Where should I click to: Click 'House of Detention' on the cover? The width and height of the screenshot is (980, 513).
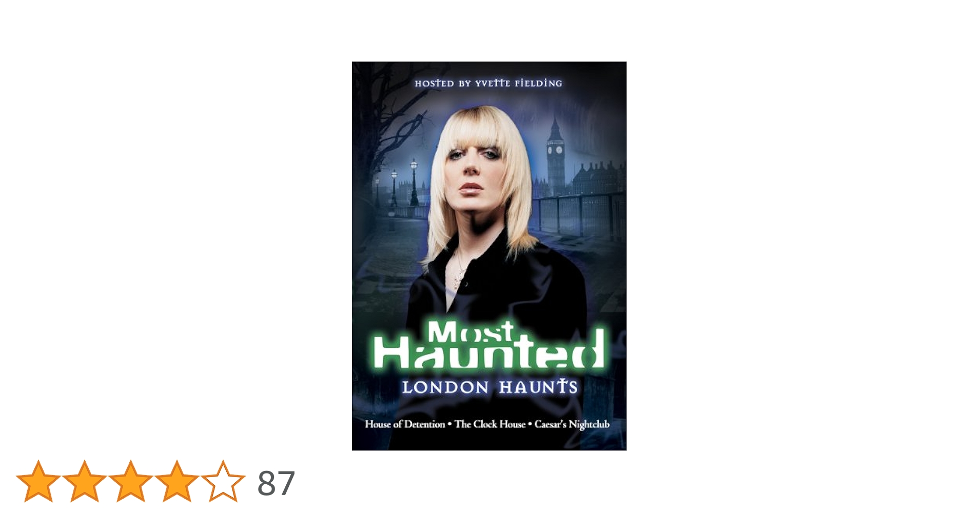pos(405,424)
